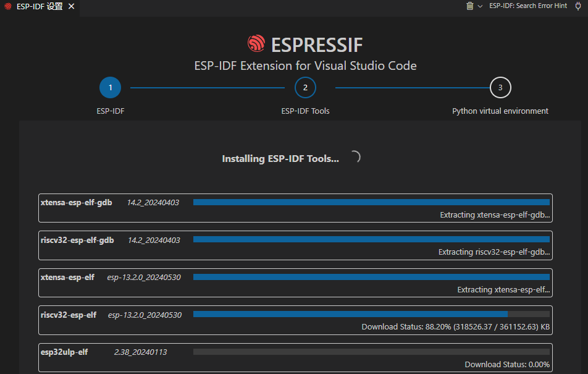The height and width of the screenshot is (374, 588).
Task: Close the ESP-IDF 设置 tab
Action: click(71, 6)
